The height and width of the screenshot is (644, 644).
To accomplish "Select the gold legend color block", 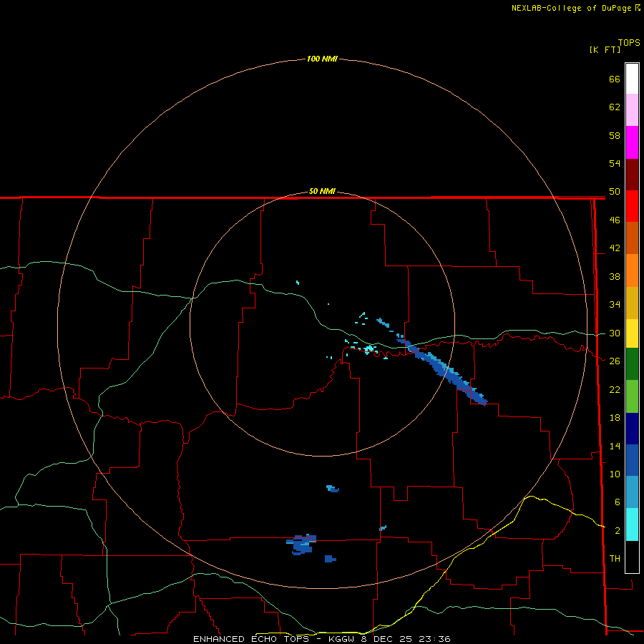I will (632, 303).
